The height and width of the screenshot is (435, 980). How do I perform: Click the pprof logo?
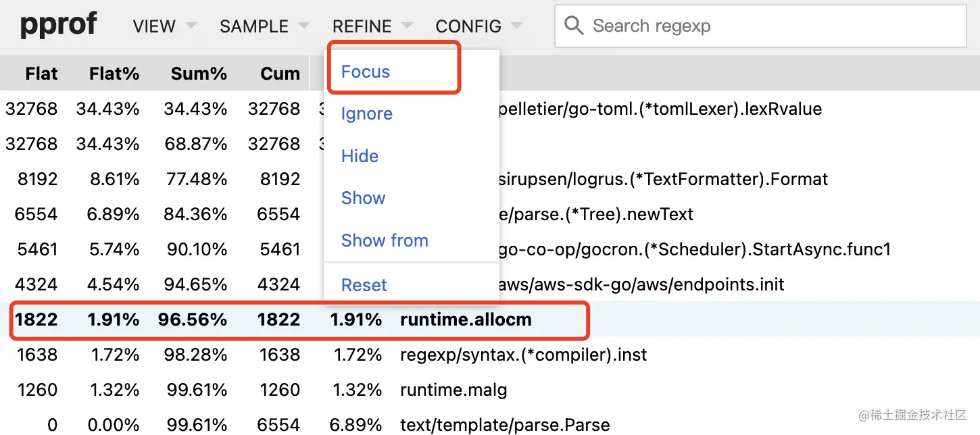[x=59, y=25]
